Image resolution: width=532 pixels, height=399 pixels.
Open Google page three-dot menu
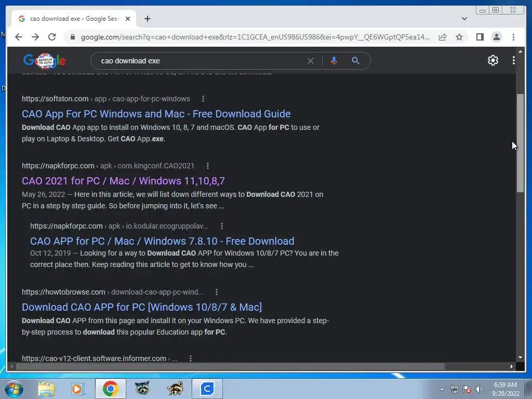[x=513, y=60]
